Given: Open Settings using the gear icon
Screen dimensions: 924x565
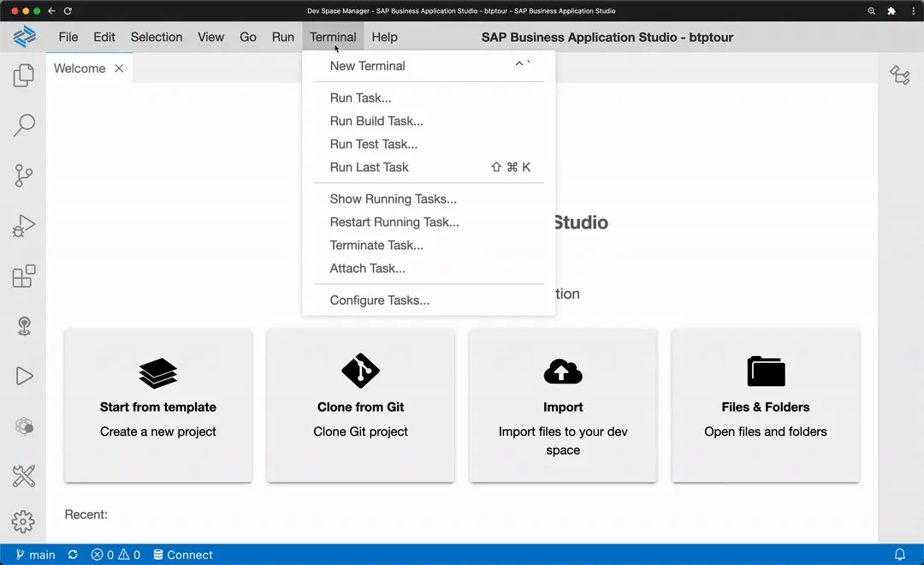Looking at the screenshot, I should 23,521.
